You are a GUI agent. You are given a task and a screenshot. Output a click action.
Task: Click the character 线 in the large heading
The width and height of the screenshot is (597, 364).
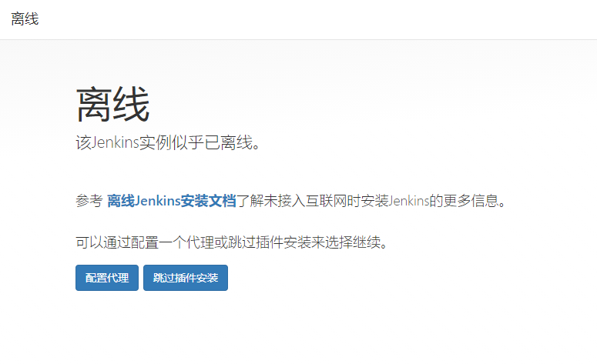click(132, 105)
